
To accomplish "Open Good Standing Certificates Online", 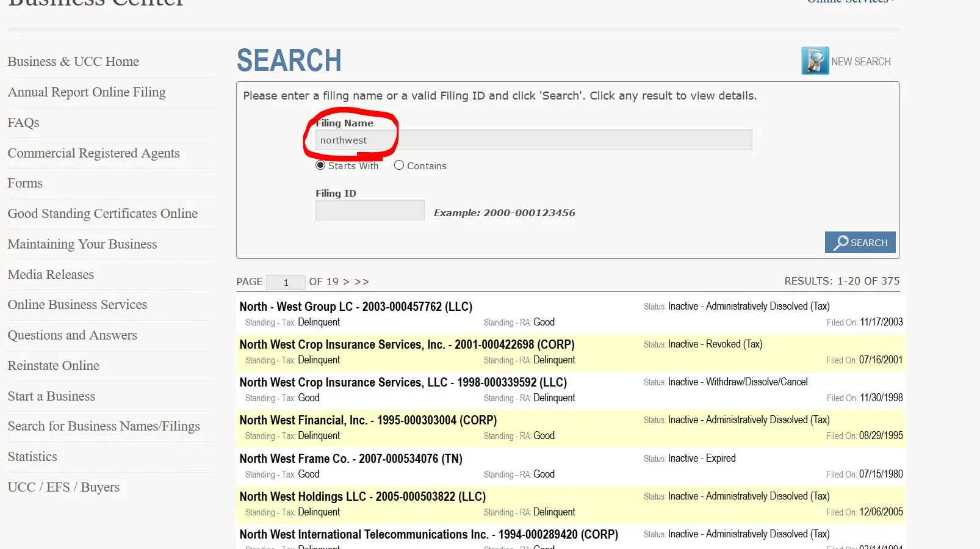I will click(x=103, y=214).
